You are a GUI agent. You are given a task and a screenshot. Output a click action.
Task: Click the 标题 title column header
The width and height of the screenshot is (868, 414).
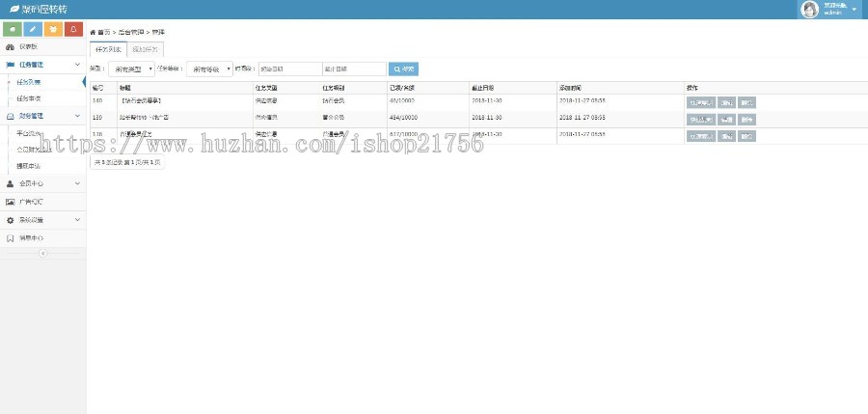click(125, 88)
